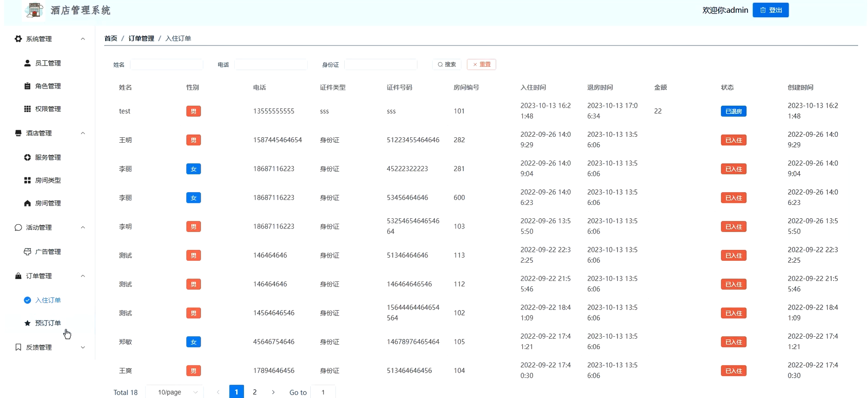This screenshot has height=398, width=868.
Task: Click the house icon for 房间管理
Action: (x=27, y=203)
